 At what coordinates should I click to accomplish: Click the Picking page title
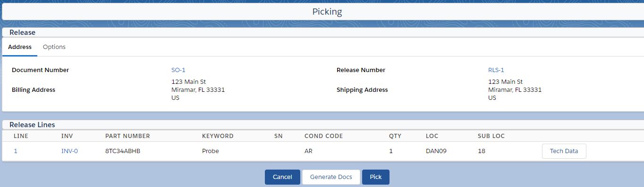[327, 12]
